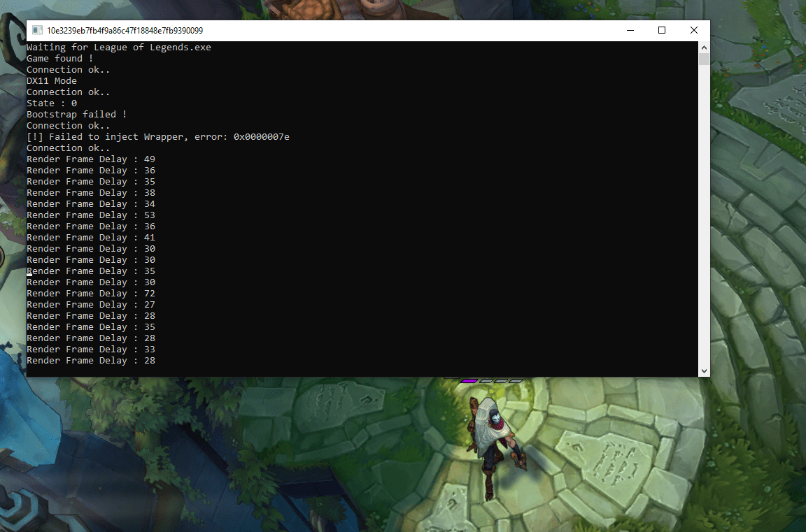Click the 'Bootstrap failed !' line
This screenshot has width=806, height=532.
click(76, 115)
